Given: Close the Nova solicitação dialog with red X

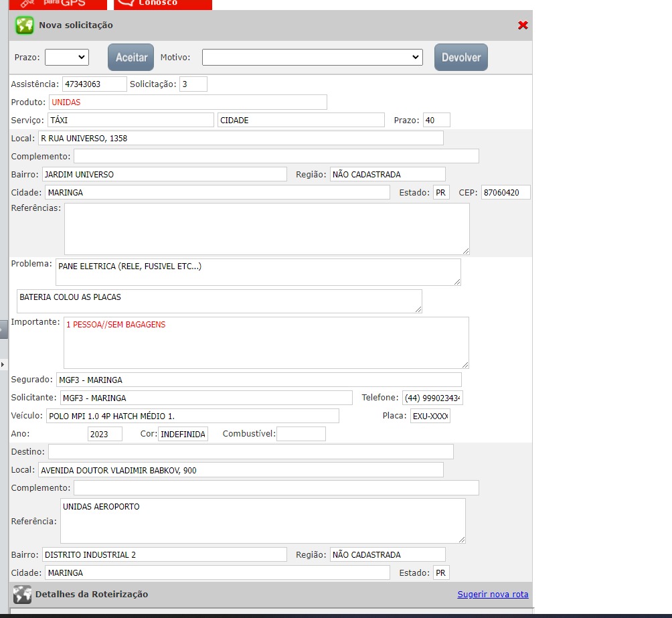Looking at the screenshot, I should 523,25.
